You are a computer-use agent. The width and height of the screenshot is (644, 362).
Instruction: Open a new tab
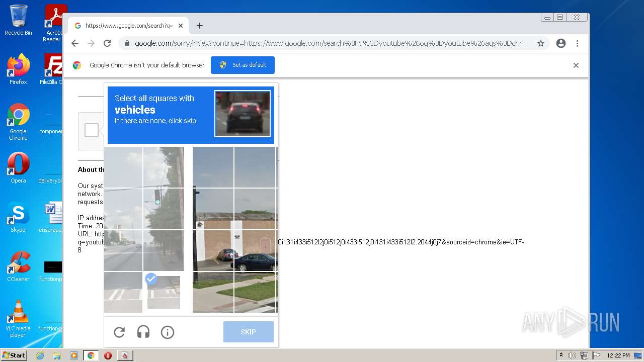(x=200, y=26)
